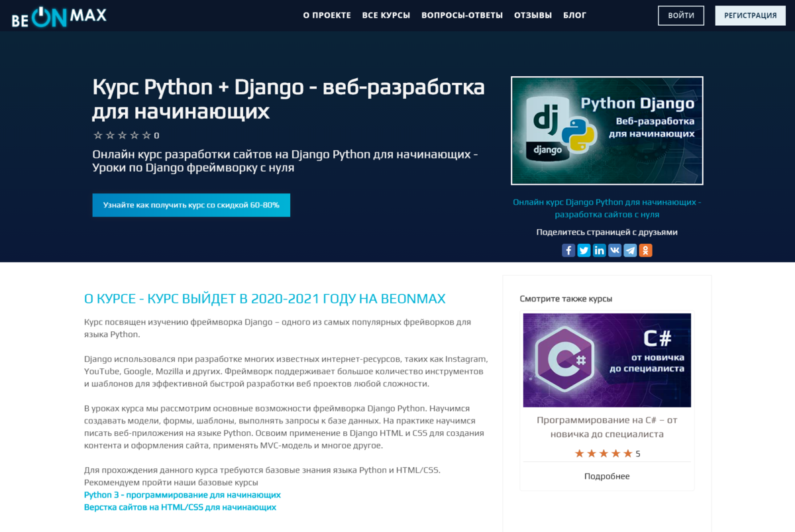Go to ВСЕ КУРСЫ
This screenshot has height=532, width=795.
tap(386, 15)
